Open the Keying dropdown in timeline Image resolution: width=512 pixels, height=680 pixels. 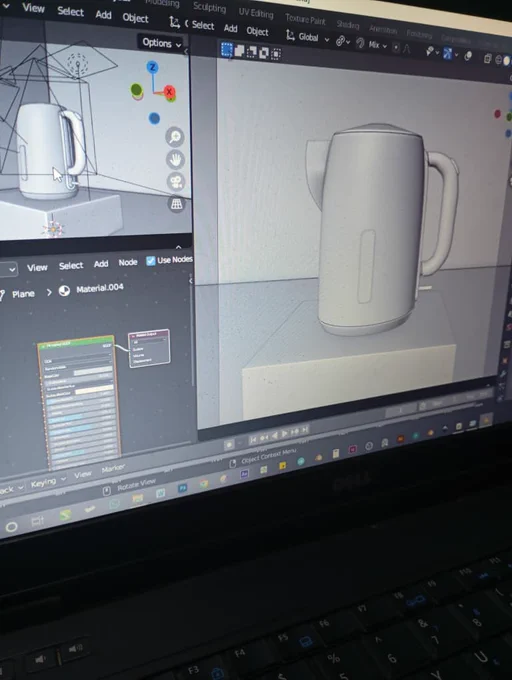pos(48,482)
